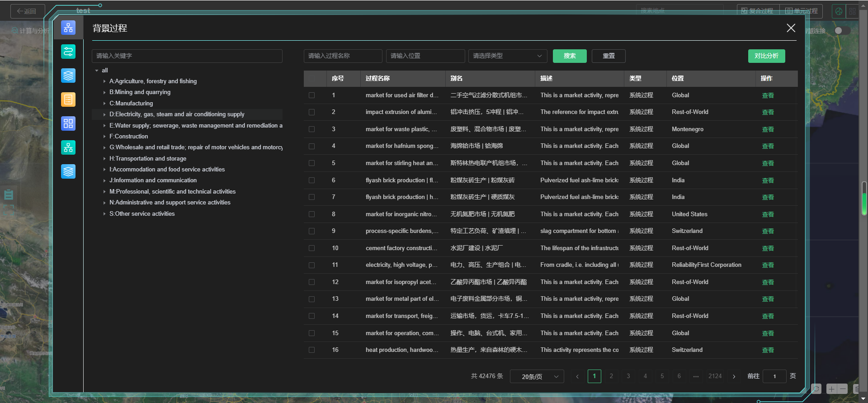Image resolution: width=868 pixels, height=403 pixels.
Task: Click the map zoom-in plus icon
Action: (831, 389)
